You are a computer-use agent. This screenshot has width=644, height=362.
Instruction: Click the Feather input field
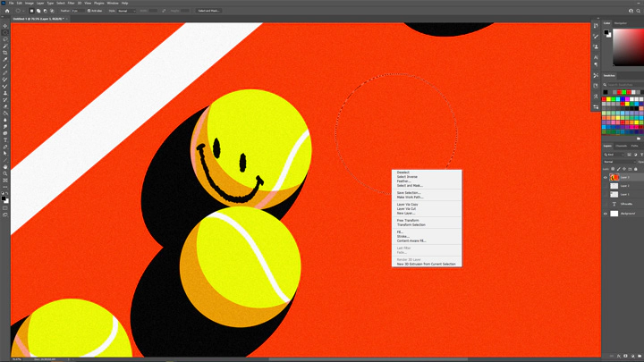(78, 11)
